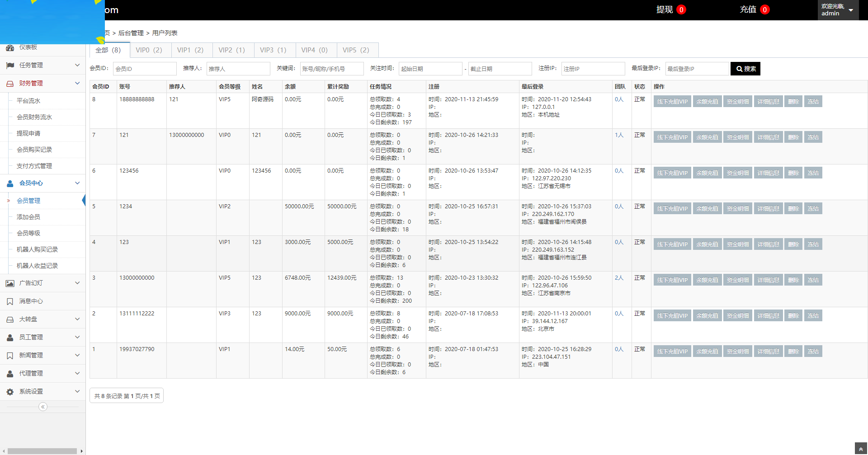Viewport: 868px width, 455px height.
Task: Select the 财务管理 finance management icon
Action: click(10, 83)
